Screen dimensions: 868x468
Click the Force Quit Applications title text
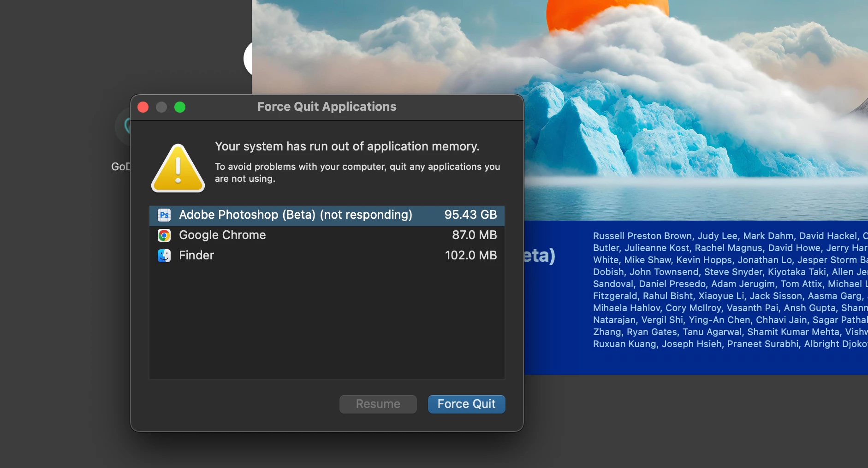coord(327,107)
